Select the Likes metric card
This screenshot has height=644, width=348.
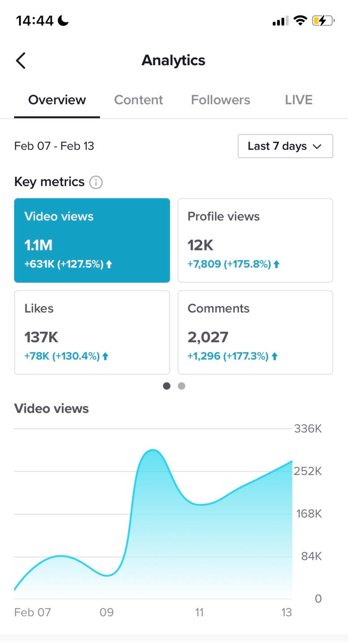coord(92,333)
